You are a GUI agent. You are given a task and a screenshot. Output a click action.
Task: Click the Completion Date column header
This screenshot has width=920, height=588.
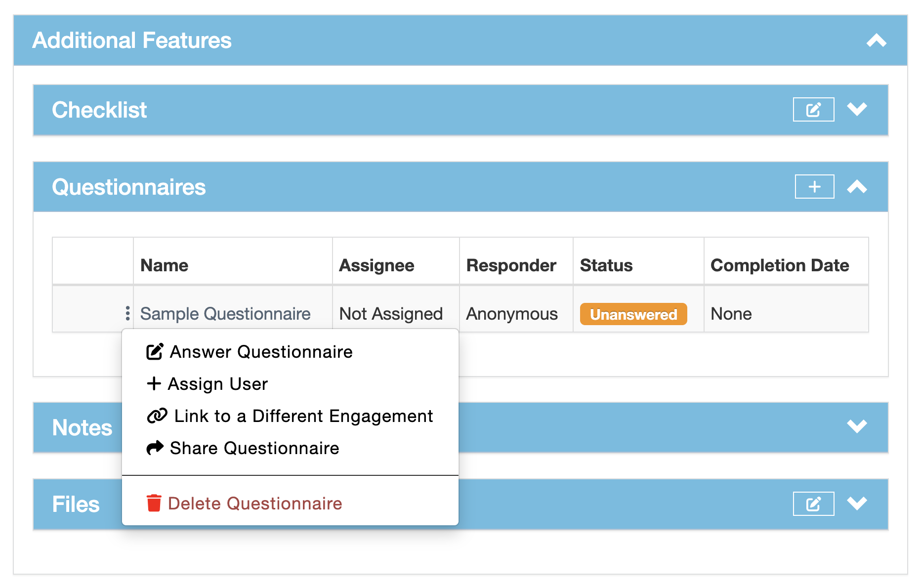click(779, 265)
